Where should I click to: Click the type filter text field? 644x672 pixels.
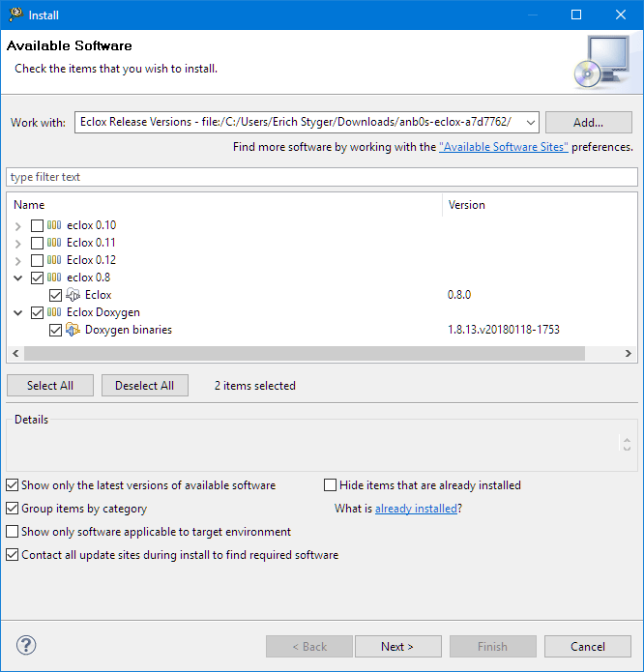[x=322, y=177]
